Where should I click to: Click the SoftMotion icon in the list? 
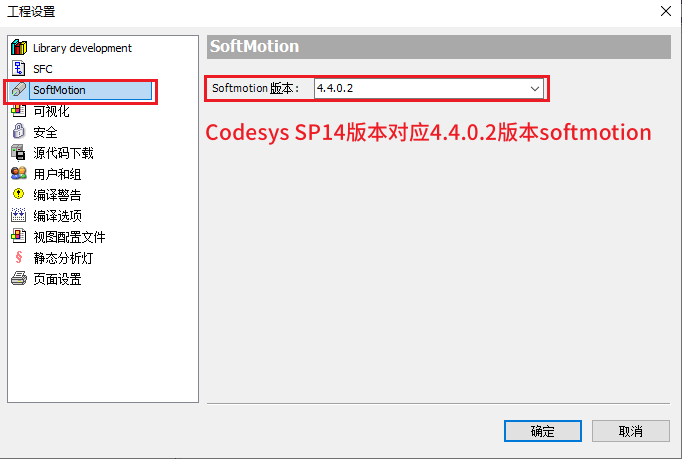(x=18, y=90)
